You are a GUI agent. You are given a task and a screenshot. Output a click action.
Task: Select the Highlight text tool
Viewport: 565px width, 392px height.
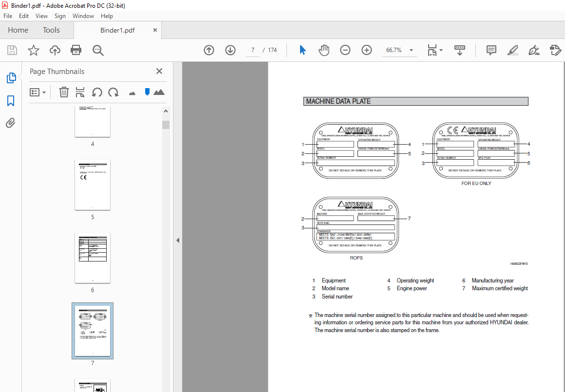[x=513, y=50]
